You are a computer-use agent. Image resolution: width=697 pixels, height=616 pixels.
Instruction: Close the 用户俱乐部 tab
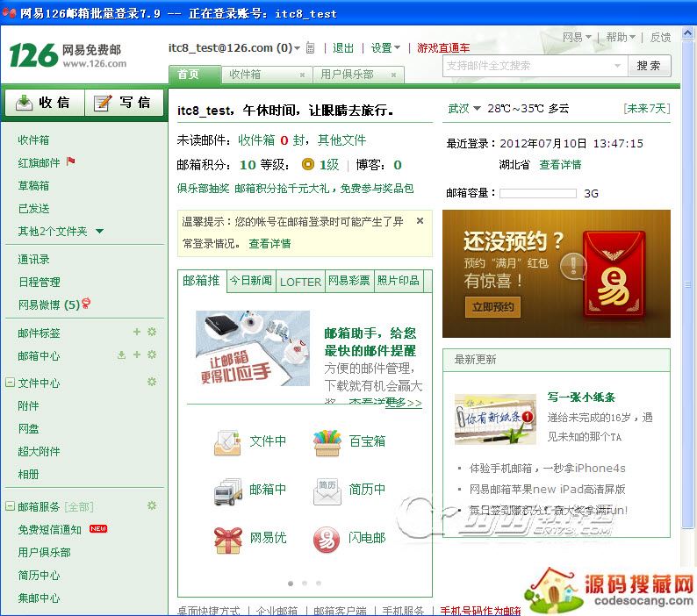(x=393, y=75)
